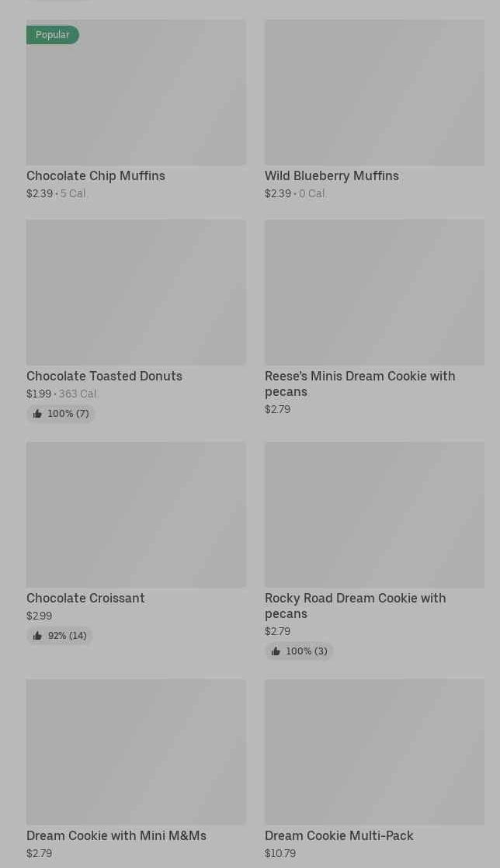Click thumbs-up icon on Chocolate Croissant rating

coord(37,636)
